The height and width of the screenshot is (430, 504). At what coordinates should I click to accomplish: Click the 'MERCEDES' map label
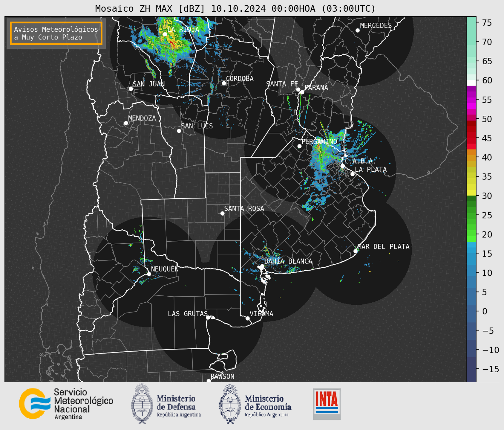376,26
